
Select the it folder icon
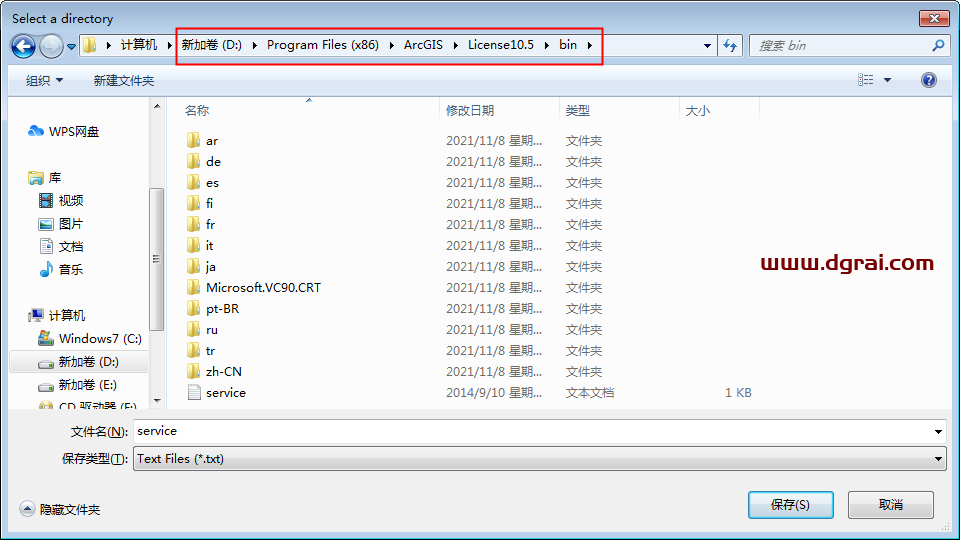[193, 246]
